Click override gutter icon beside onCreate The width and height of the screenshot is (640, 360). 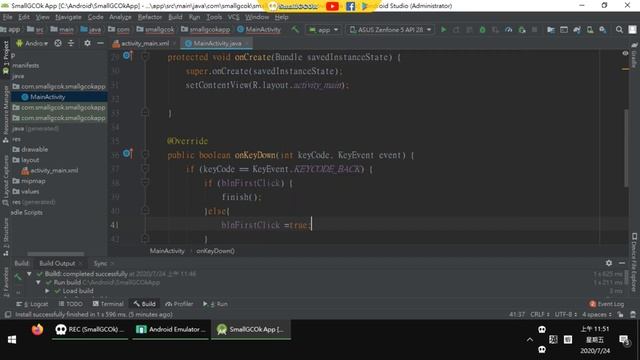click(x=127, y=56)
